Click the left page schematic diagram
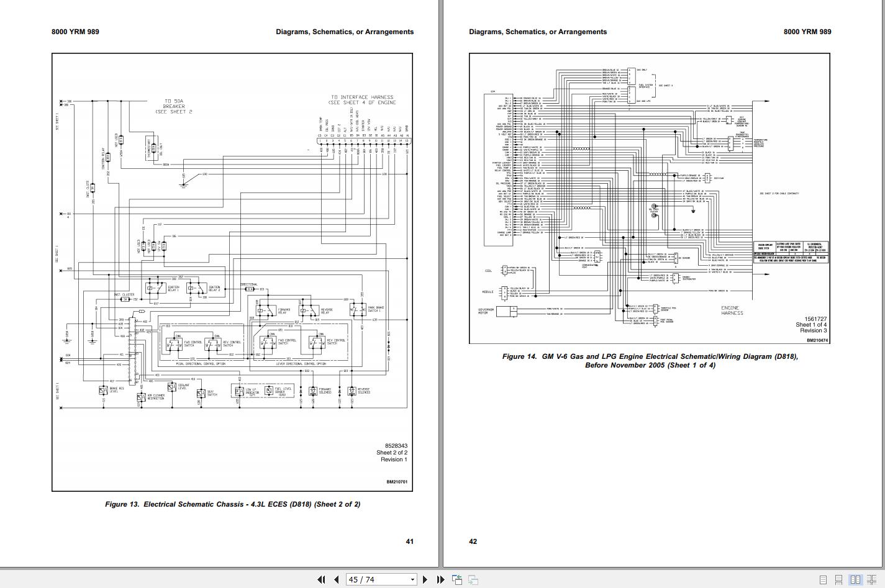The width and height of the screenshot is (885, 588). [232, 272]
